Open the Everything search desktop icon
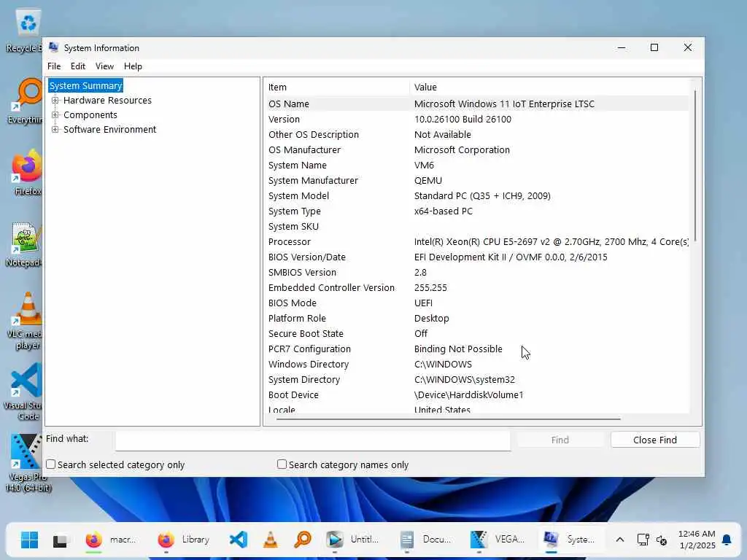Image resolution: width=747 pixels, height=560 pixels. 26,101
